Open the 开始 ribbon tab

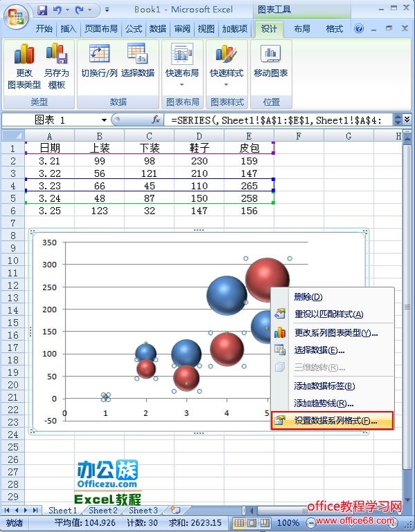pos(44,29)
